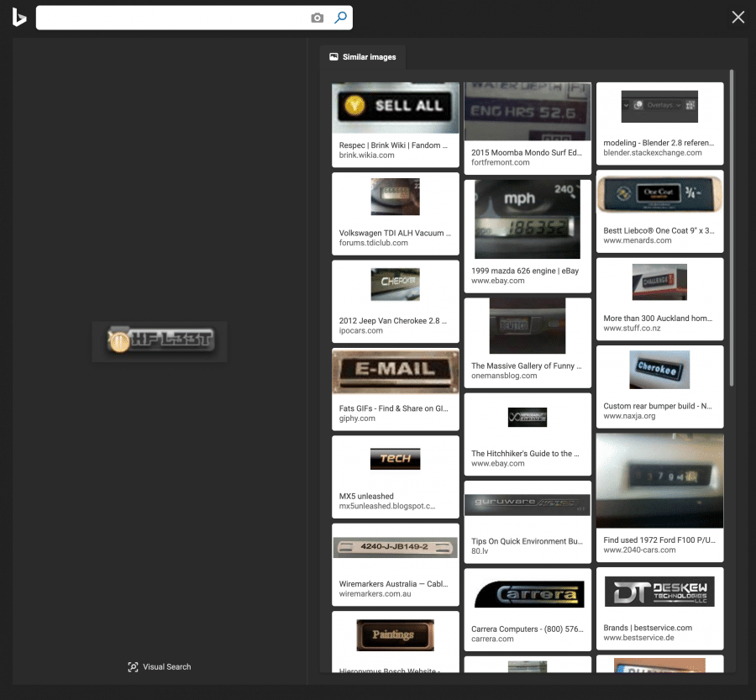Click the E-MAIL badge thumbnail
This screenshot has width=756, height=700.
(395, 371)
